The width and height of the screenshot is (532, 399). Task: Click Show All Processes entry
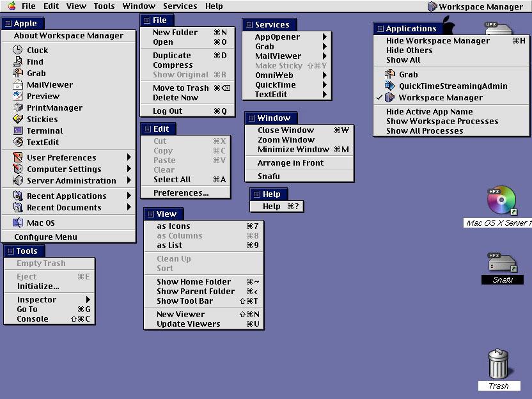click(451, 130)
